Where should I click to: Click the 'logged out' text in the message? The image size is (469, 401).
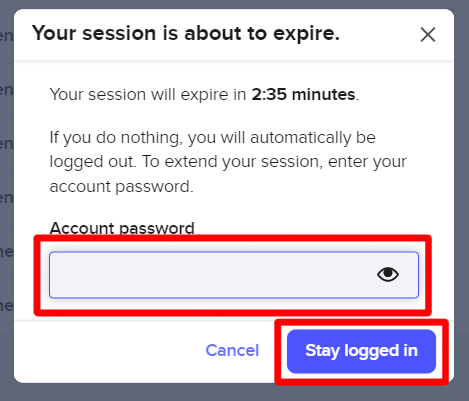tap(93, 162)
